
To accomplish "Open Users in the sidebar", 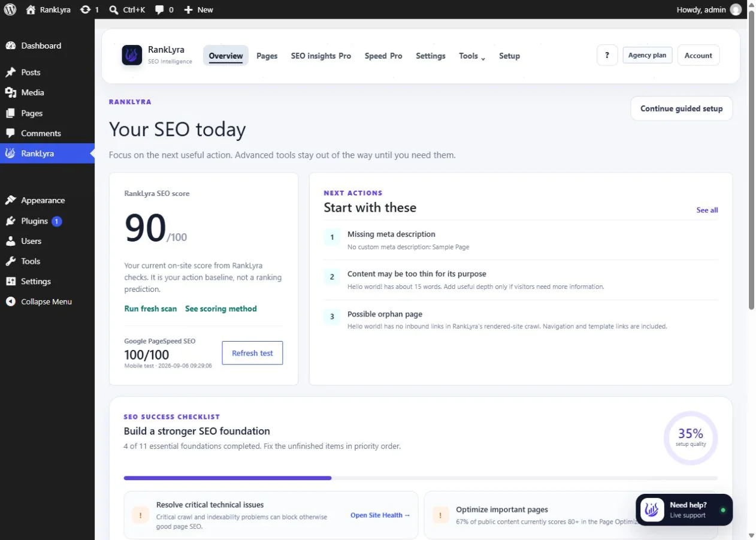I will (47, 241).
